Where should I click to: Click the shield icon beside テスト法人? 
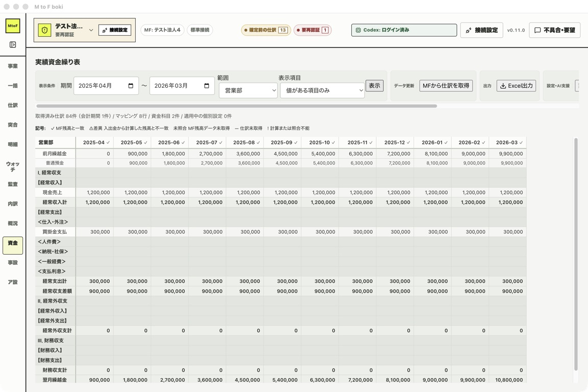point(44,31)
